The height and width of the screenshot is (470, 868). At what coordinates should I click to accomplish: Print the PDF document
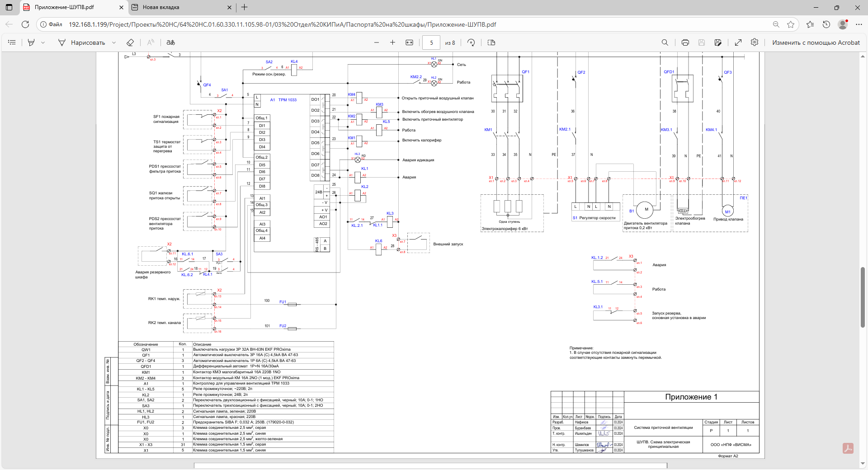685,42
